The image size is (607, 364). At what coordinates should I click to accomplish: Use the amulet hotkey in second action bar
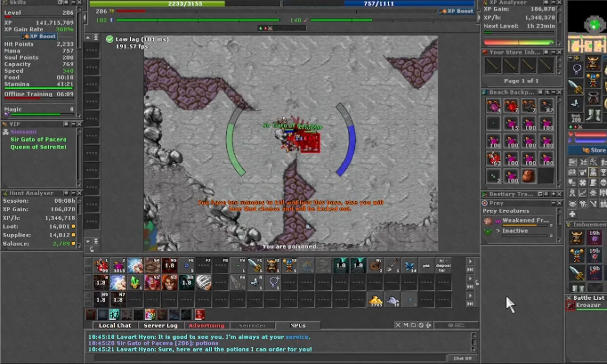tap(272, 283)
